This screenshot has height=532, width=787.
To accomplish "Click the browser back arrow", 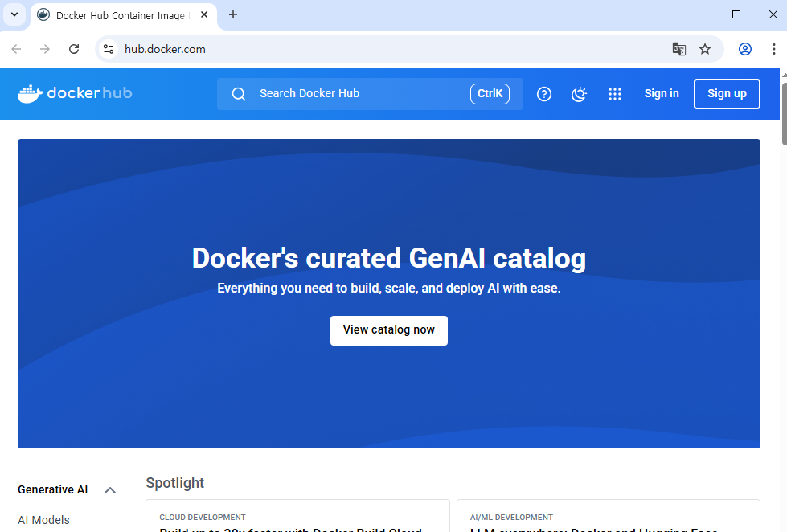I will point(17,49).
